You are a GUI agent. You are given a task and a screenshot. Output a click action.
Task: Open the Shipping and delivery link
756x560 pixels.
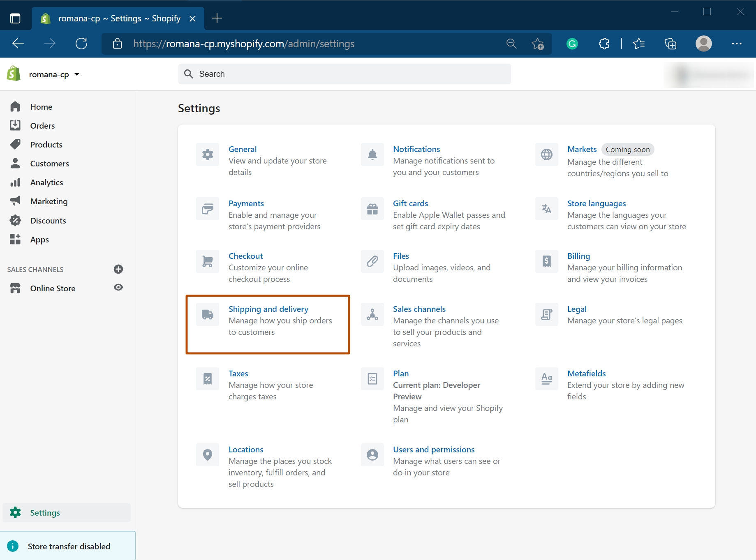pyautogui.click(x=268, y=309)
